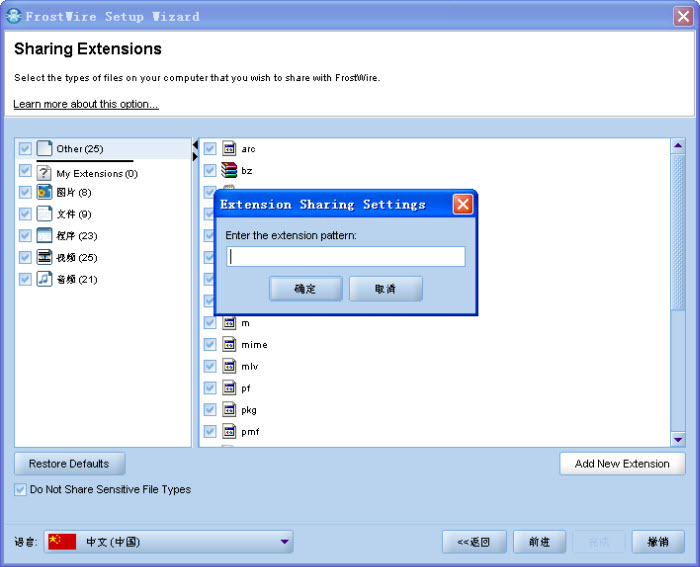Click the 音频 (21) audio note icon
Viewport: 700px width, 567px height.
(44, 279)
